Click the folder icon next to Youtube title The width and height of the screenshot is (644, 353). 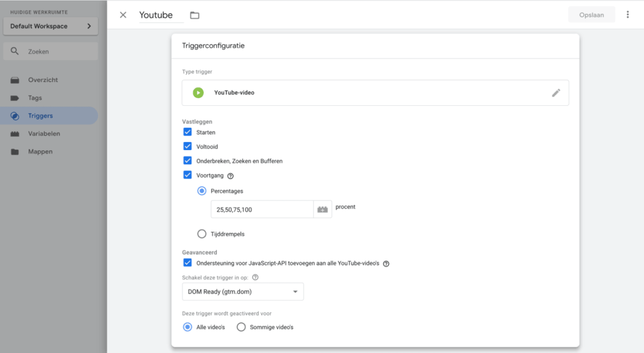coord(195,15)
